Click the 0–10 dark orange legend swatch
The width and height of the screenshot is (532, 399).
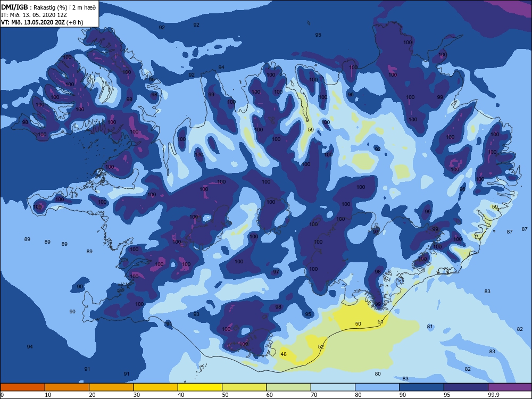click(x=22, y=387)
